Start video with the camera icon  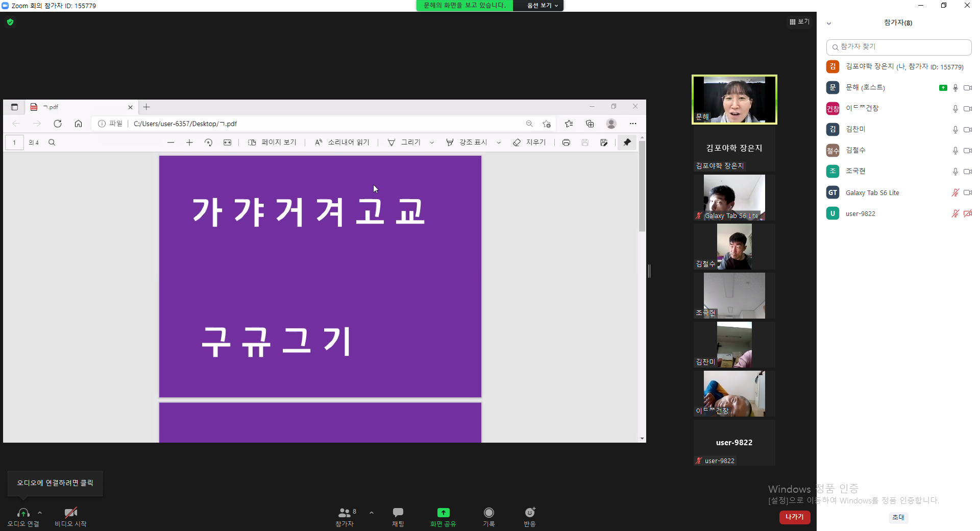pyautogui.click(x=71, y=512)
